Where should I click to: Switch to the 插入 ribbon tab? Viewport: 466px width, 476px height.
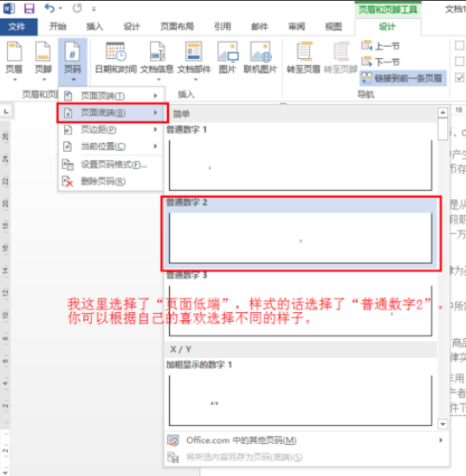coord(94,27)
